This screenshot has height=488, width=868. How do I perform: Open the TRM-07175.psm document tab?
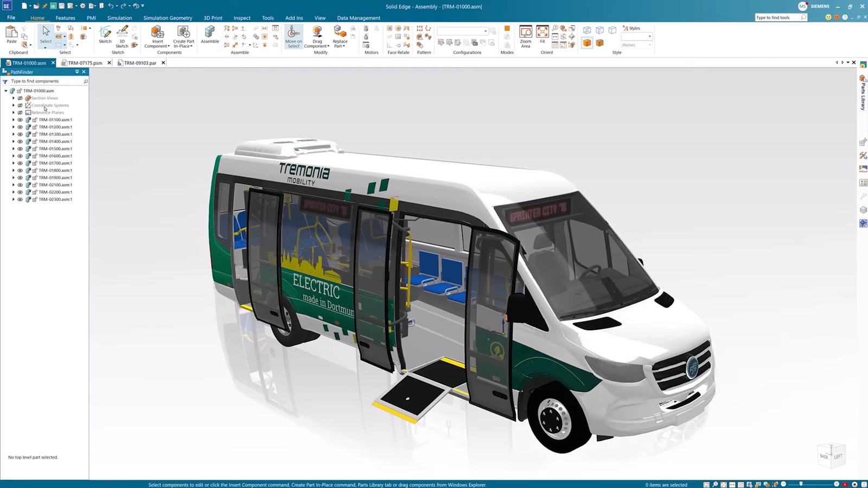click(x=84, y=62)
